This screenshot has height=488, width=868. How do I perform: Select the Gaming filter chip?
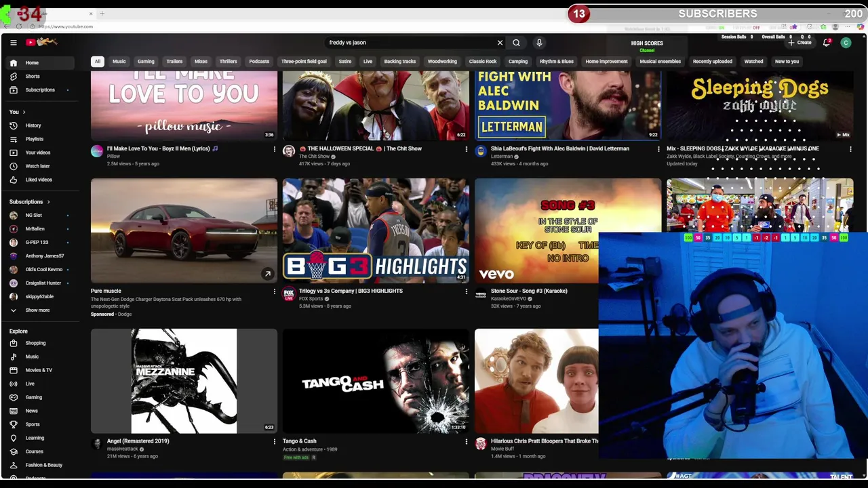[x=146, y=61]
